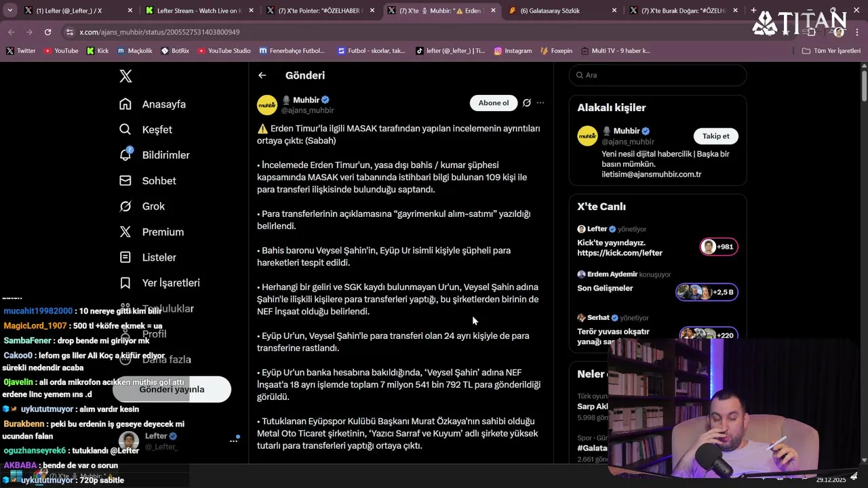Switch to the Galatasaray Sözlük tab
Screen dimensions: 868x488
coord(562,11)
